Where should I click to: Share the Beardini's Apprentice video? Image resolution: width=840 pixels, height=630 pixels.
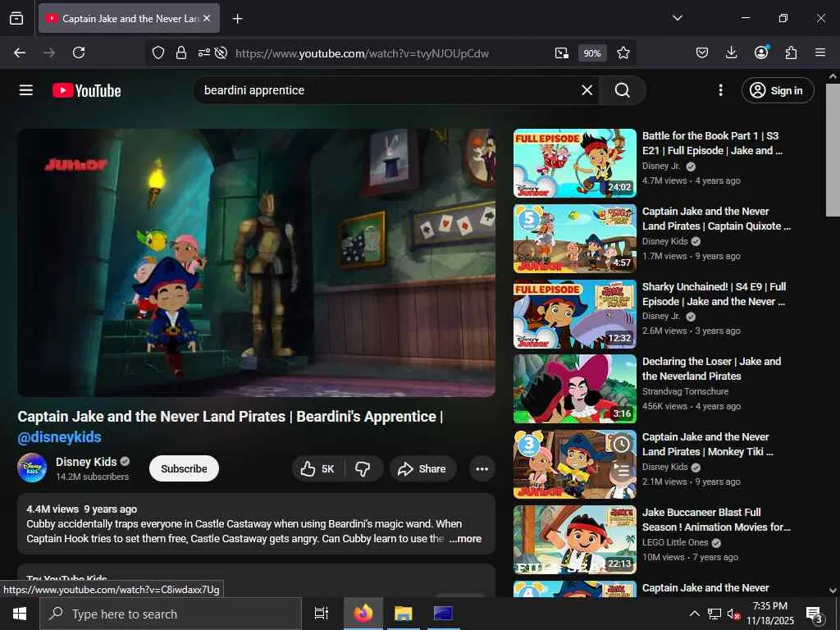[422, 468]
